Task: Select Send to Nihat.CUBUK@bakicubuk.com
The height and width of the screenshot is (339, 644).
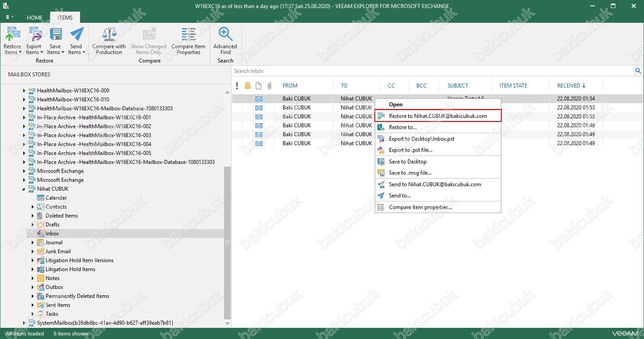Action: (438, 184)
